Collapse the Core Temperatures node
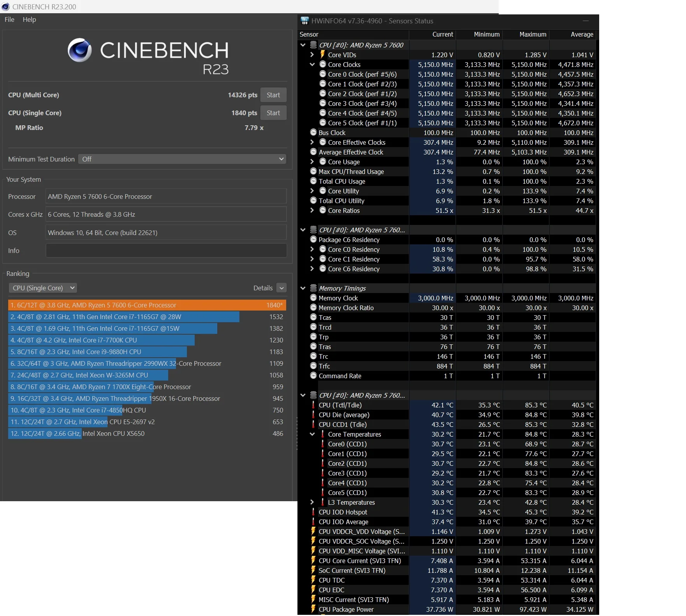 click(x=312, y=434)
